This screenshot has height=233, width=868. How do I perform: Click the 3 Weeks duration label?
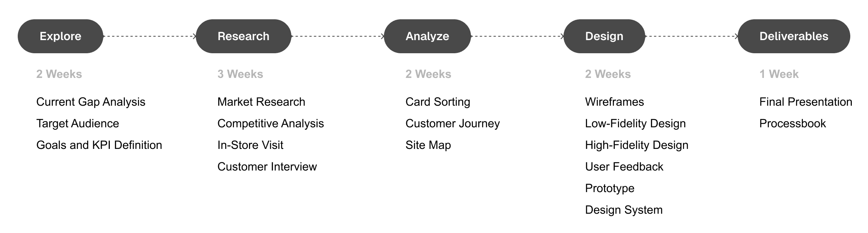tap(240, 74)
